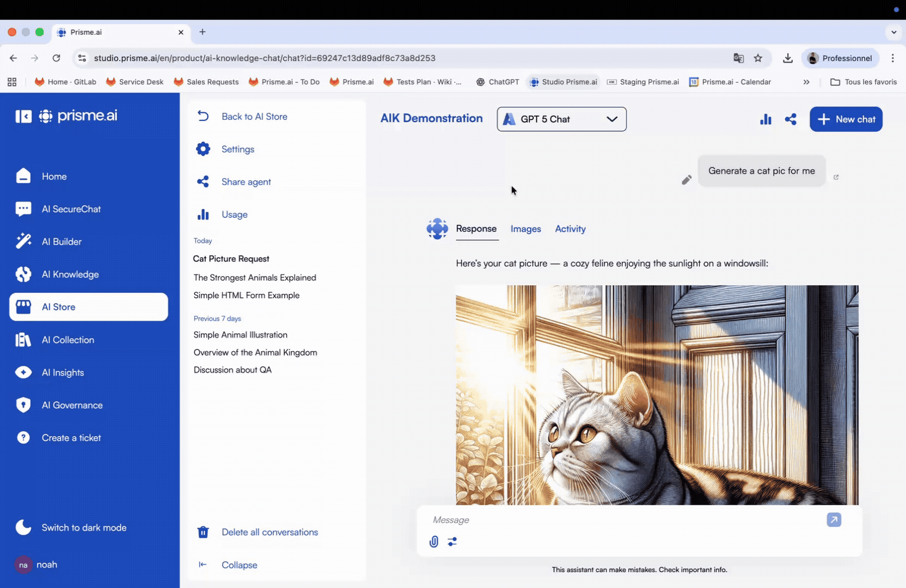Attach a file with paperclip icon
Screen dimensions: 906x588
click(433, 542)
